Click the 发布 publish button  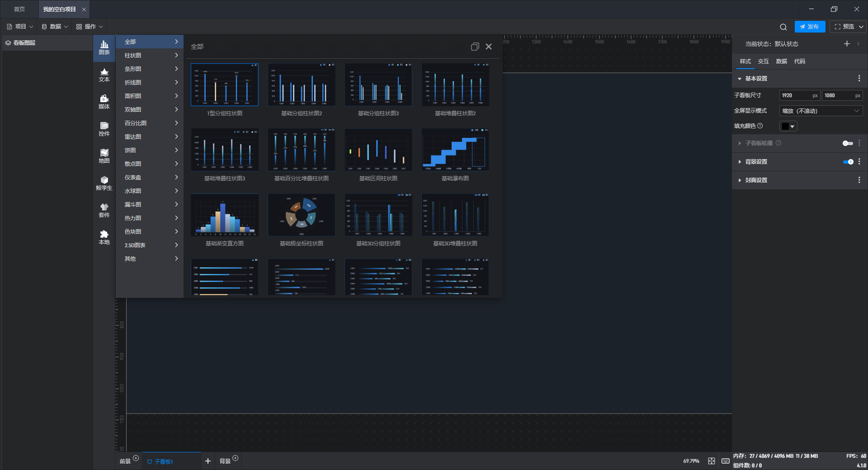point(810,27)
